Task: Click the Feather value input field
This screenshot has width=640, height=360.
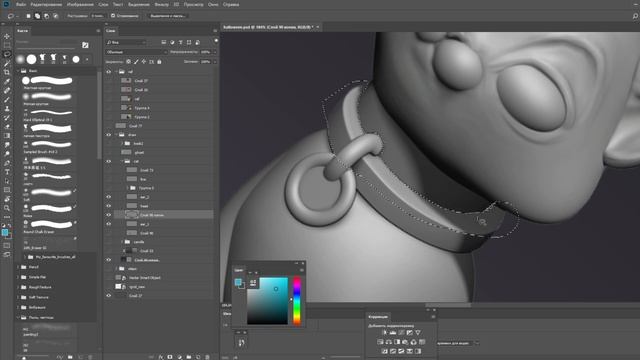Action: click(x=98, y=16)
